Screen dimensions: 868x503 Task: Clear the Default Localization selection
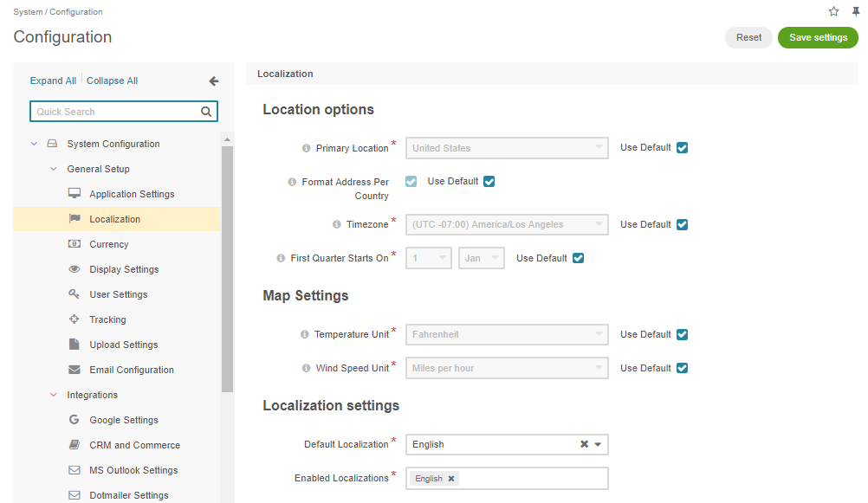[584, 444]
